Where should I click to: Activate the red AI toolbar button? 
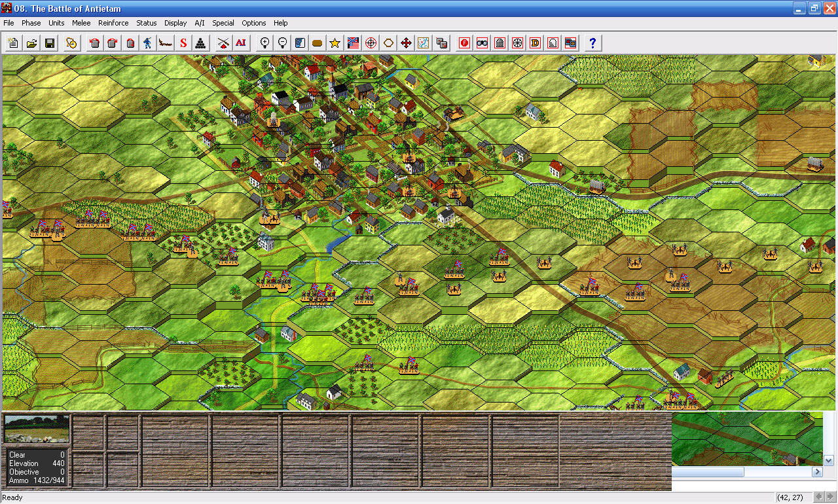coord(241,43)
